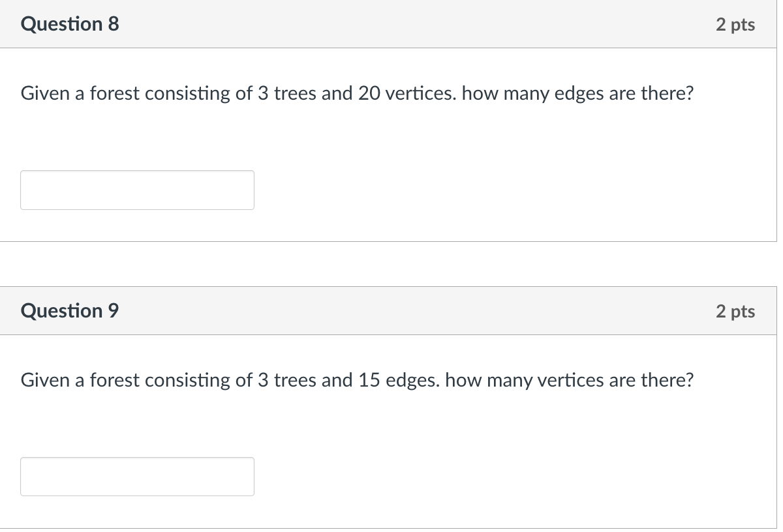Click the Question 8 header
The image size is (783, 532).
(69, 23)
